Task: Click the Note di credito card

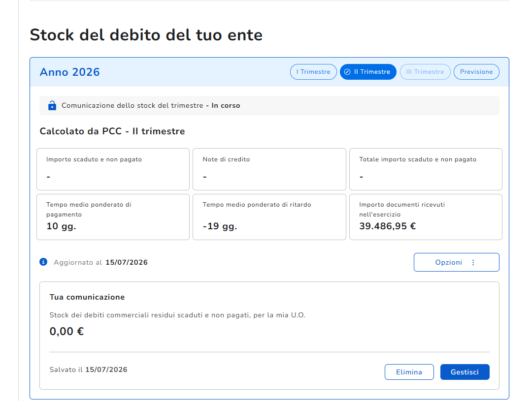Action: tap(269, 169)
